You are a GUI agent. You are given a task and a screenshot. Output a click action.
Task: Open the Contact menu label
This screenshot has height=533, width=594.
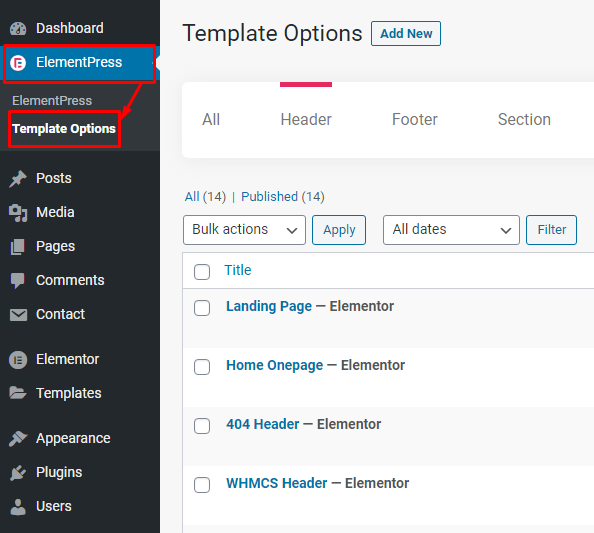61,314
